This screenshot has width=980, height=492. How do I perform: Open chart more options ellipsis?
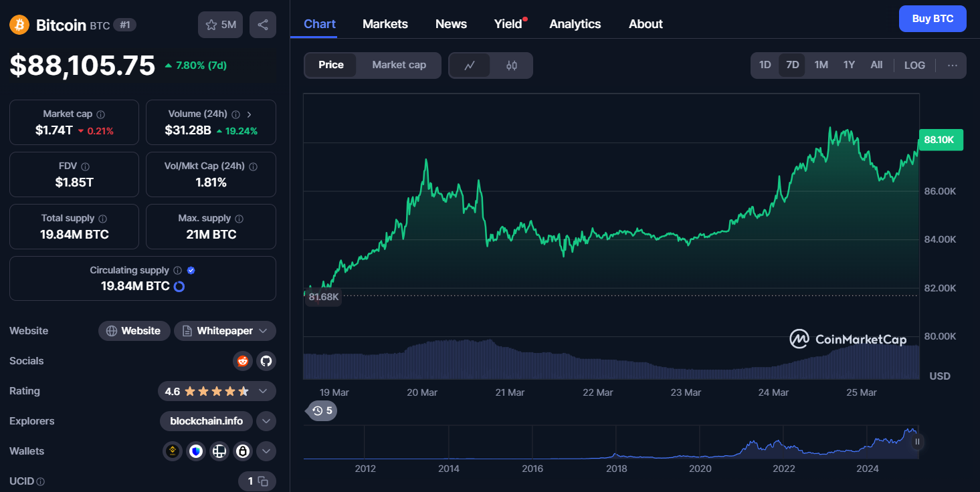point(953,66)
